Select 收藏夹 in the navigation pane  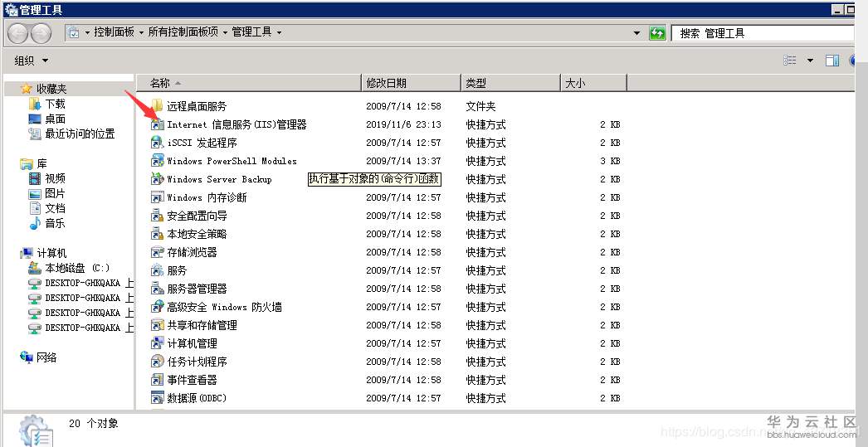point(51,89)
